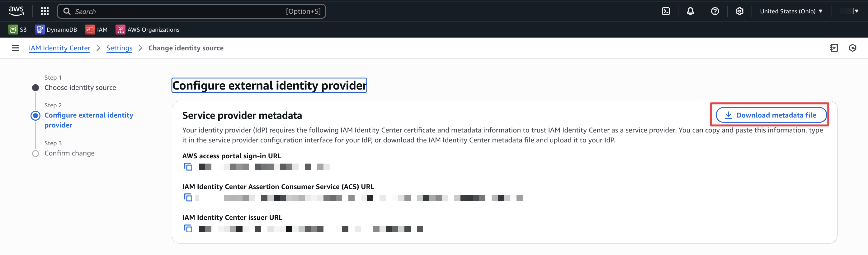Copy the IAM Identity Center issuer URL
Image resolution: width=868 pixels, height=255 pixels.
coord(188,229)
